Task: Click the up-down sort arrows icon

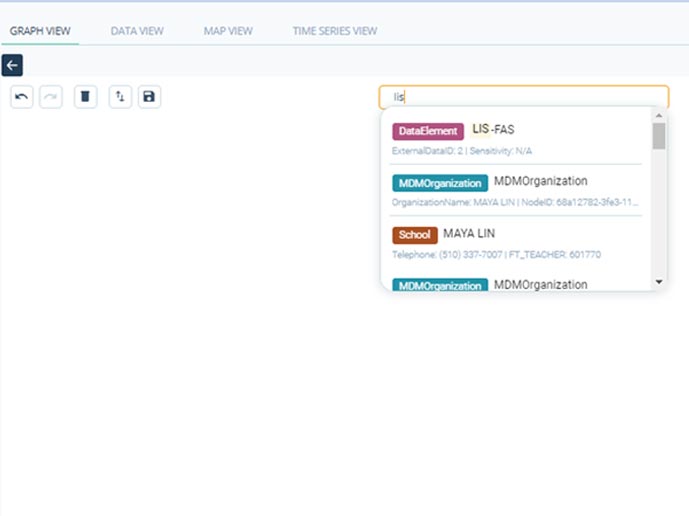Action: (x=120, y=97)
